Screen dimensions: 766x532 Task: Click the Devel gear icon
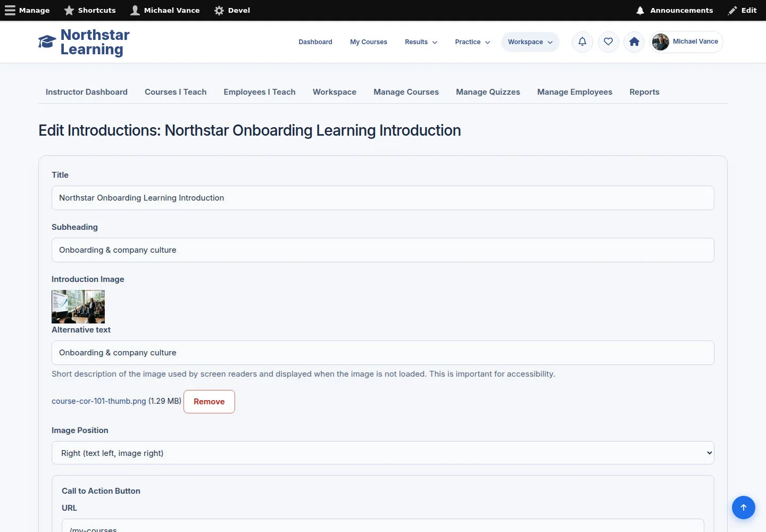(x=219, y=10)
